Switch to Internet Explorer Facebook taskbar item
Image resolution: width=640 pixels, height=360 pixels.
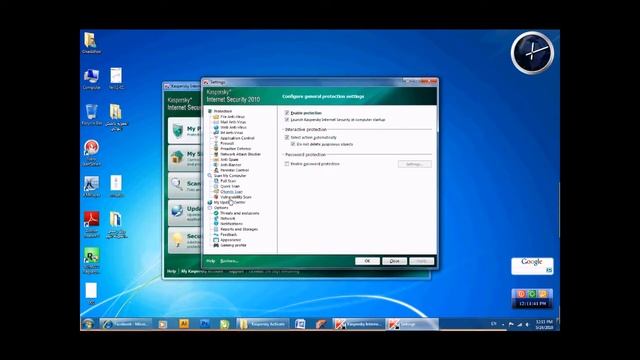(126, 324)
